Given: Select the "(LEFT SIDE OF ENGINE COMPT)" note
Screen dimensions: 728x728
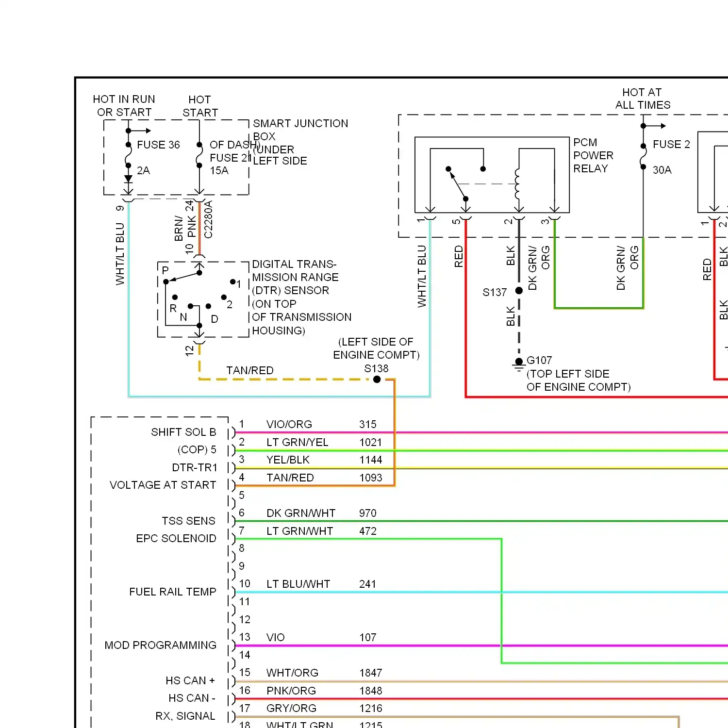Looking at the screenshot, I should point(376,348).
